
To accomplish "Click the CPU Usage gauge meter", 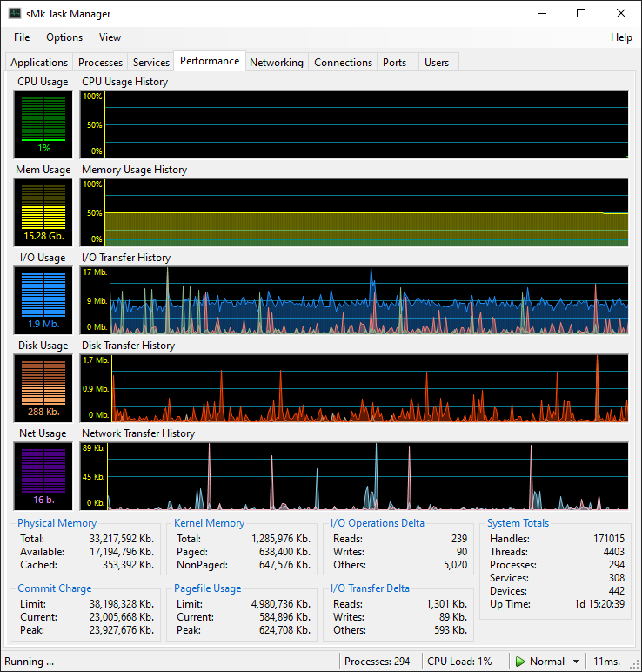I will 43,124.
